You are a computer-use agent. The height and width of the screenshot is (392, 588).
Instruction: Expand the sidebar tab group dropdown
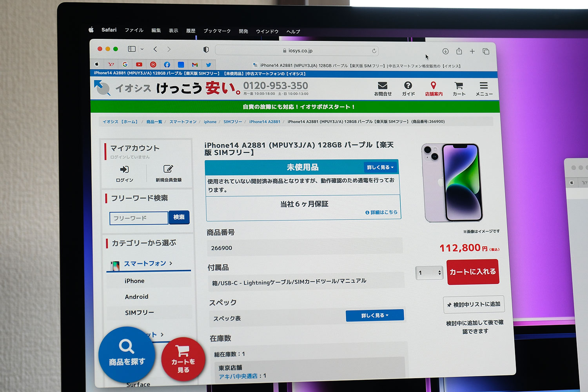(142, 49)
